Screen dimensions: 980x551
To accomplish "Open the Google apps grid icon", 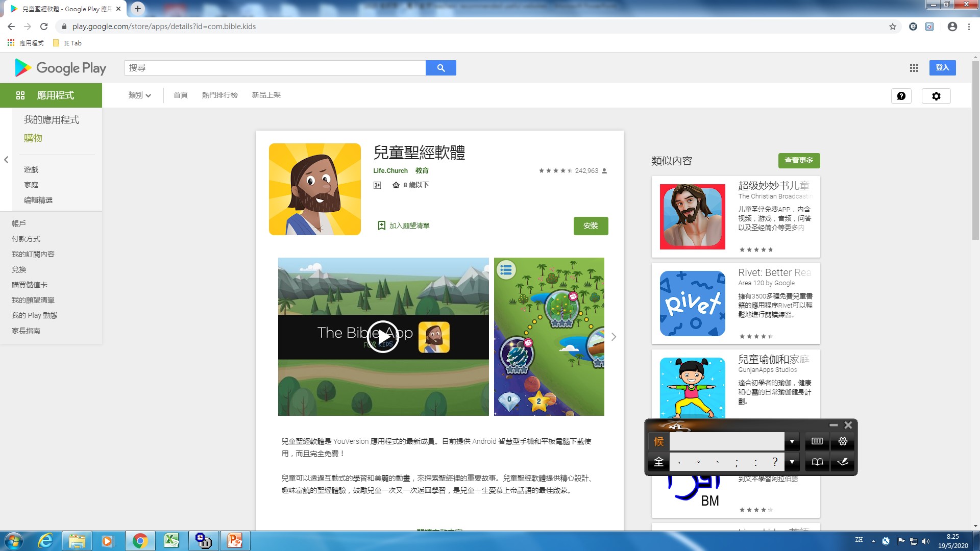I will 914,68.
